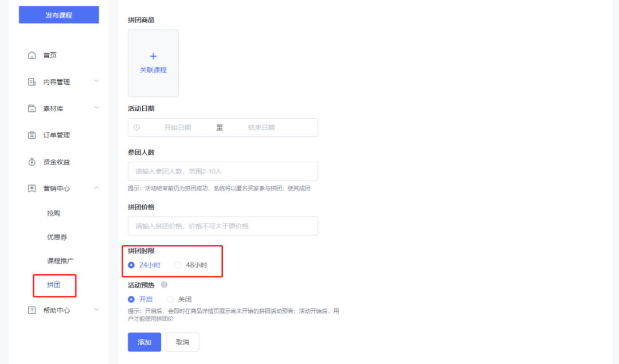Open the 优惠券 submenu item

(57, 237)
